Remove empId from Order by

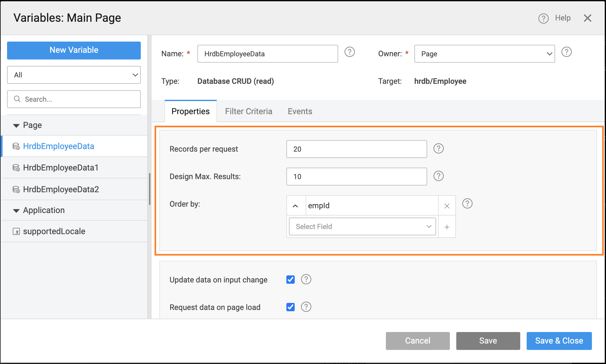pyautogui.click(x=447, y=205)
